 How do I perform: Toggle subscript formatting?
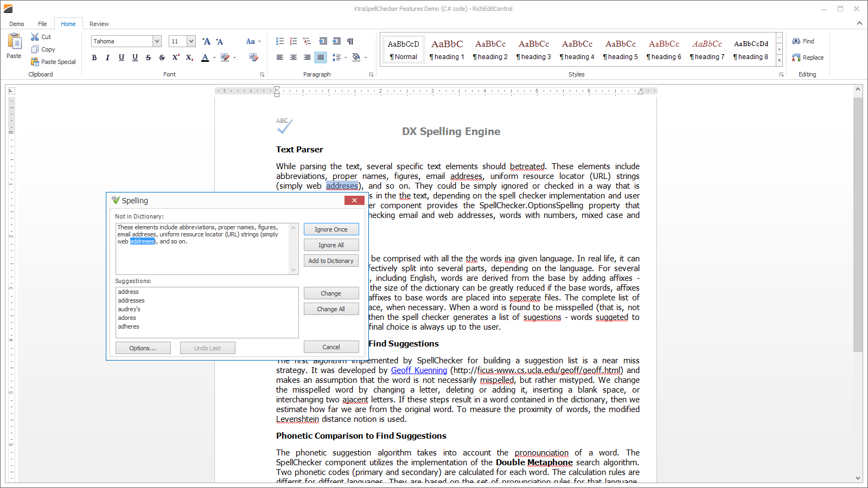point(189,57)
